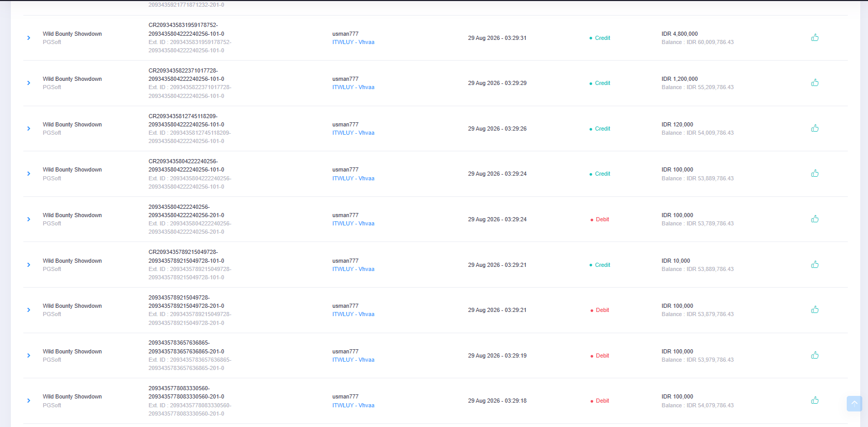Expand the 03:29:21 Debit row chevron

coord(29,310)
